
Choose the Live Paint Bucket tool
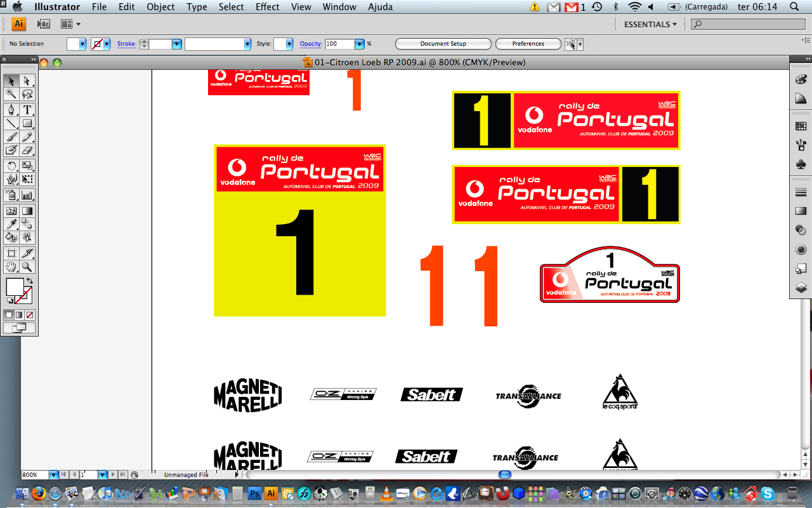(11, 237)
